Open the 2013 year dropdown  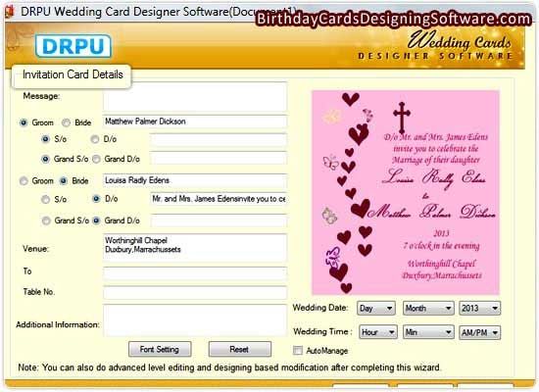click(480, 309)
